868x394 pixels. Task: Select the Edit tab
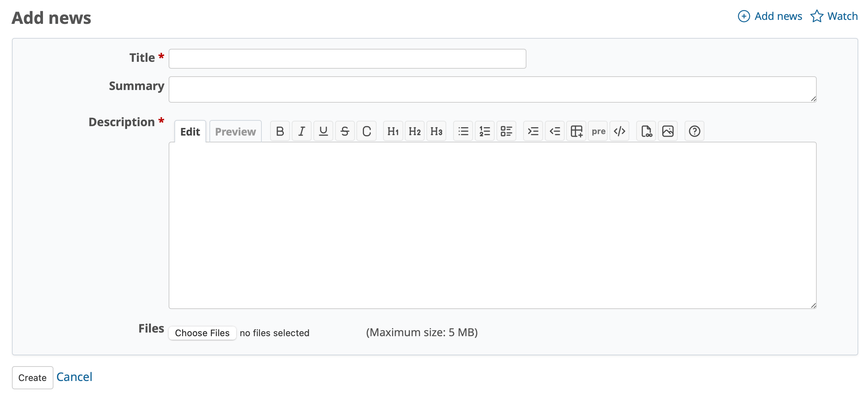pyautogui.click(x=190, y=132)
